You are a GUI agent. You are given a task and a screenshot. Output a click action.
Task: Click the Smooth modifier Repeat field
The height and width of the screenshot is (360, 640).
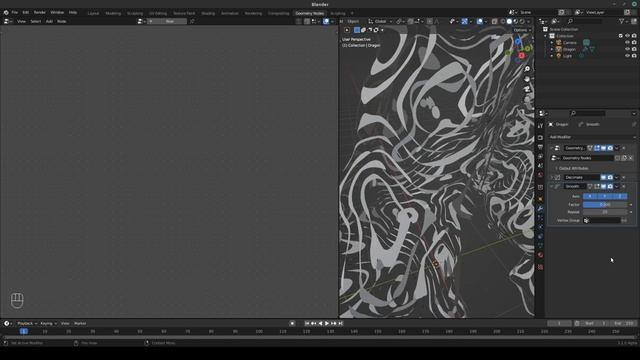point(605,212)
